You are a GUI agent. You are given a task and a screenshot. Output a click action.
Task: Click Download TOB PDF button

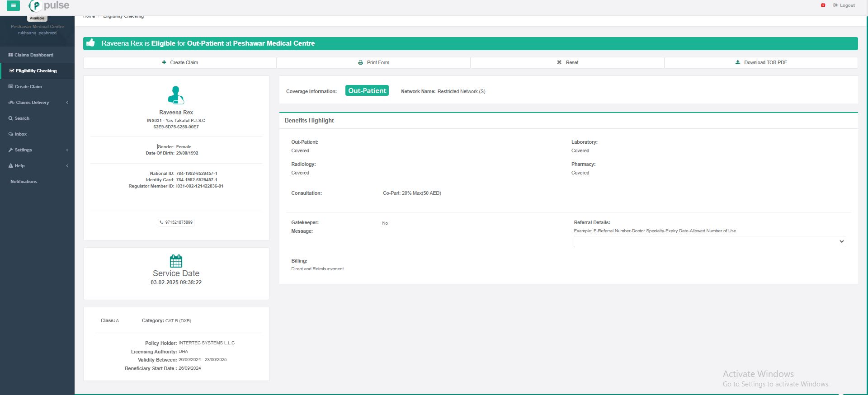tap(761, 62)
